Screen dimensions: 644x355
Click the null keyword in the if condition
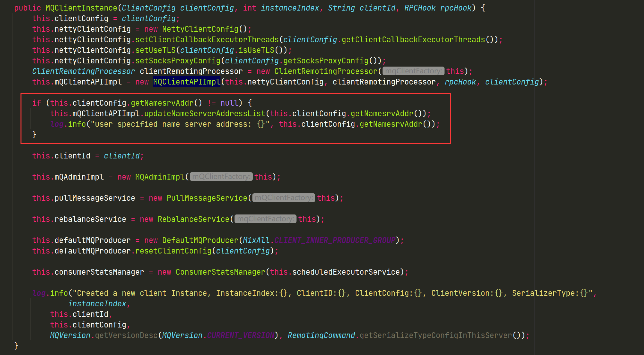point(229,103)
